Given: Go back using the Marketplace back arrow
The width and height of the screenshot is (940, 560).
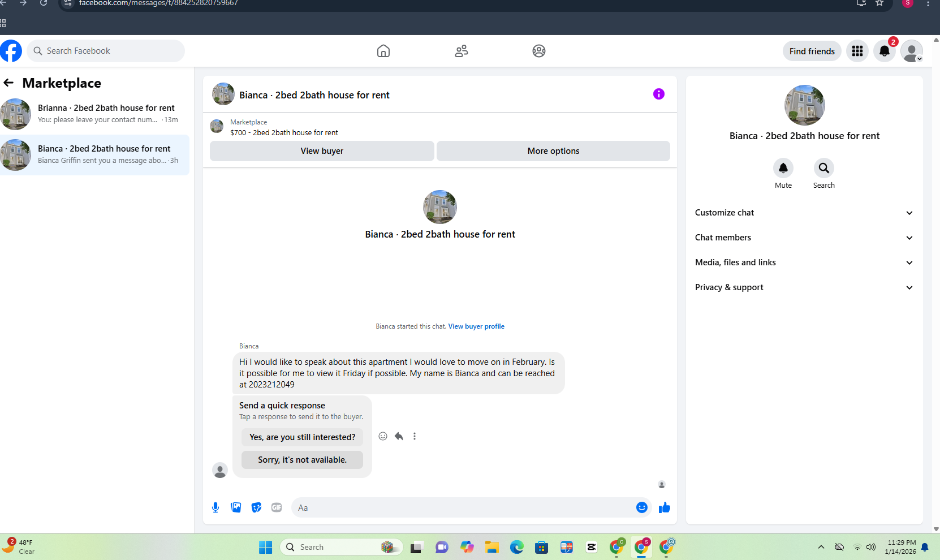Looking at the screenshot, I should pos(8,83).
